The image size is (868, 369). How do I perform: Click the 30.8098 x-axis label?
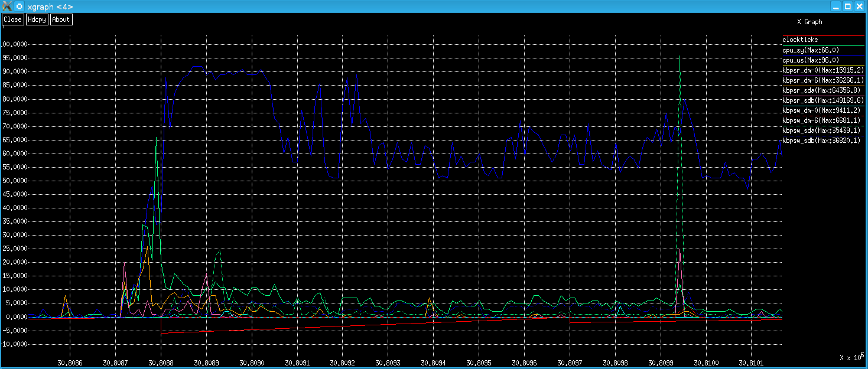[615, 363]
